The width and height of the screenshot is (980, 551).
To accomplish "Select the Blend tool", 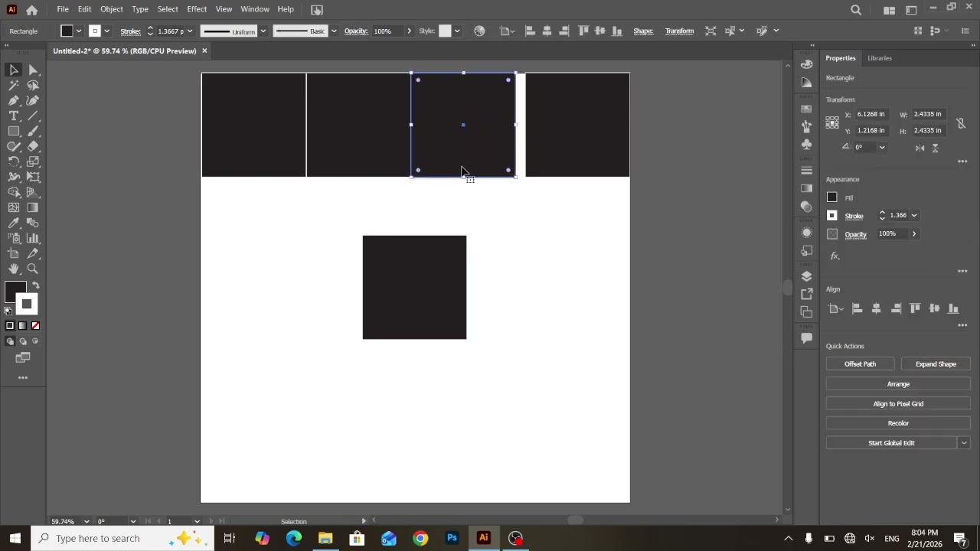I will tap(33, 223).
